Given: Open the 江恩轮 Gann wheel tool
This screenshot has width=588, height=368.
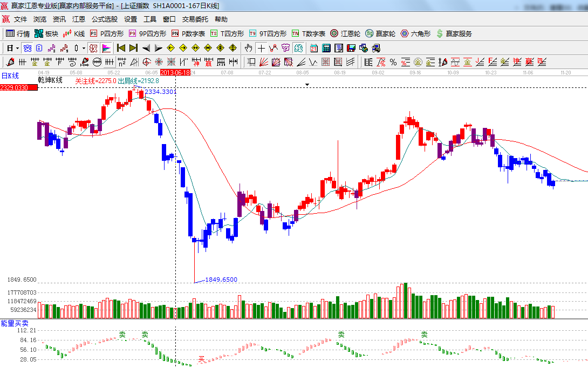Looking at the screenshot, I should pos(345,33).
